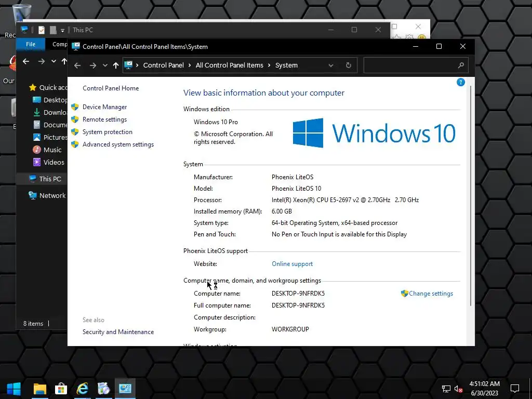The height and width of the screenshot is (399, 532).
Task: Open the blue Help question mark icon
Action: (x=460, y=82)
